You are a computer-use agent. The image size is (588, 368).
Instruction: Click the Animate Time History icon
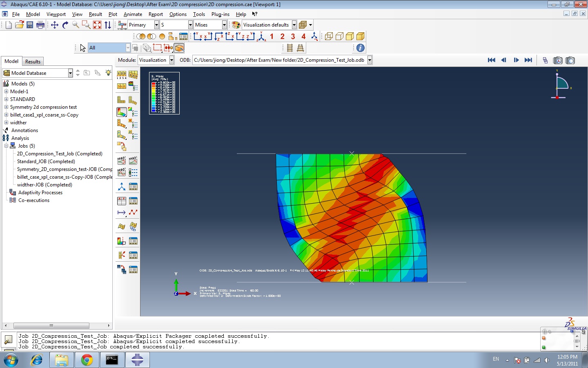[133, 161]
